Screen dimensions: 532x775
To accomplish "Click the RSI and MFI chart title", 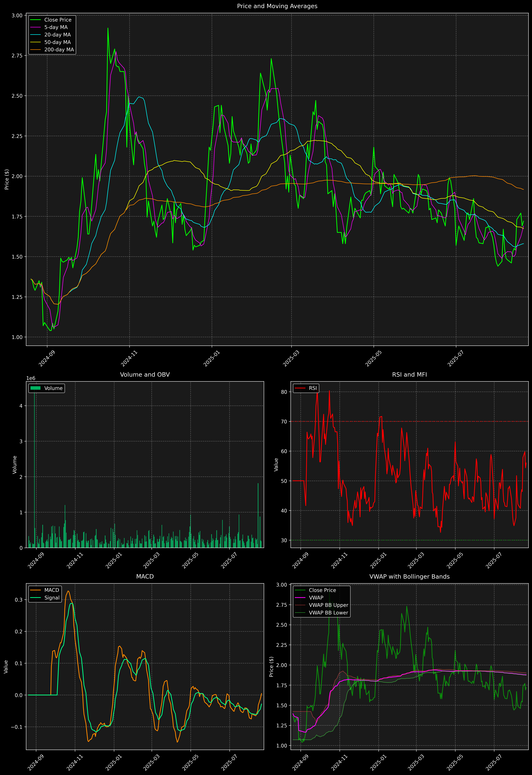I will (x=409, y=374).
